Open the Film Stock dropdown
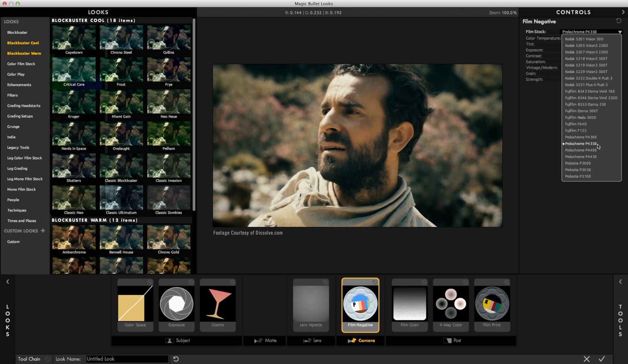The height and width of the screenshot is (364, 628). coord(619,31)
